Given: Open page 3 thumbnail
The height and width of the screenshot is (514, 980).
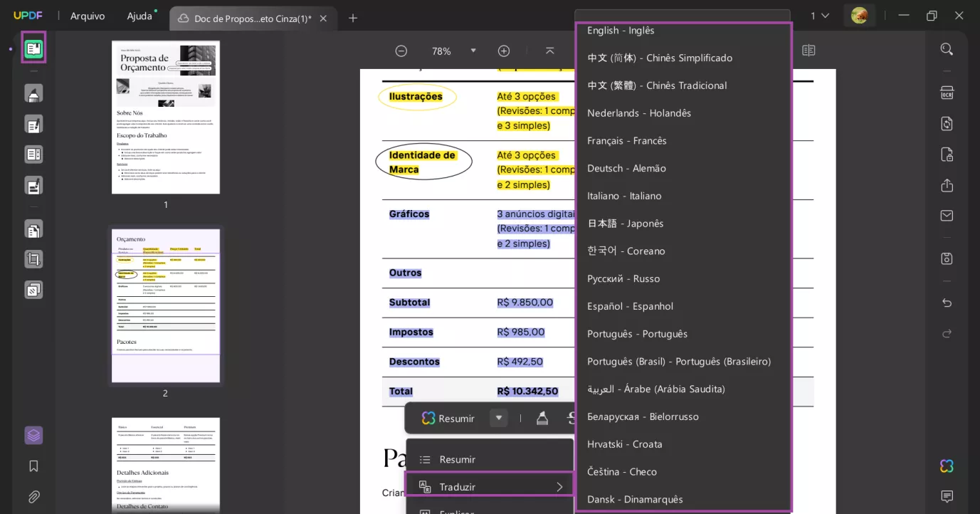Looking at the screenshot, I should [166, 466].
